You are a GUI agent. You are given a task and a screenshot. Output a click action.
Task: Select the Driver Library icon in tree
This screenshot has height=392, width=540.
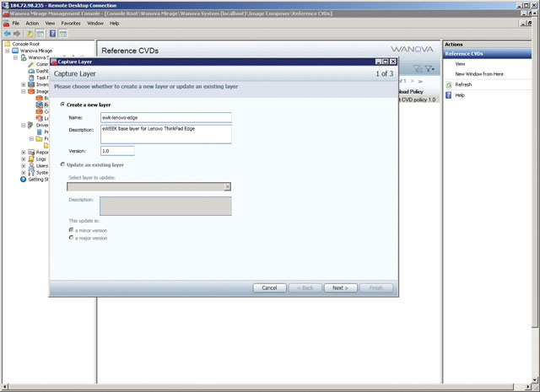[x=31, y=125]
